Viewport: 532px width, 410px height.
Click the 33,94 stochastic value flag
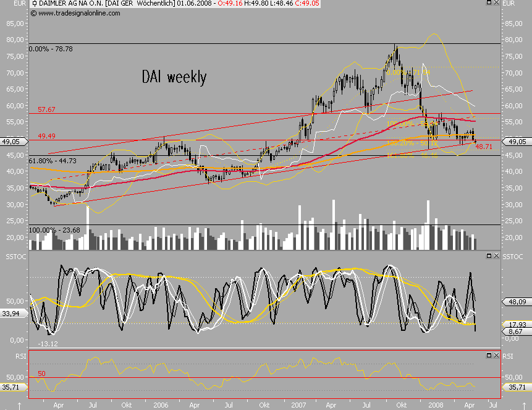coord(12,314)
